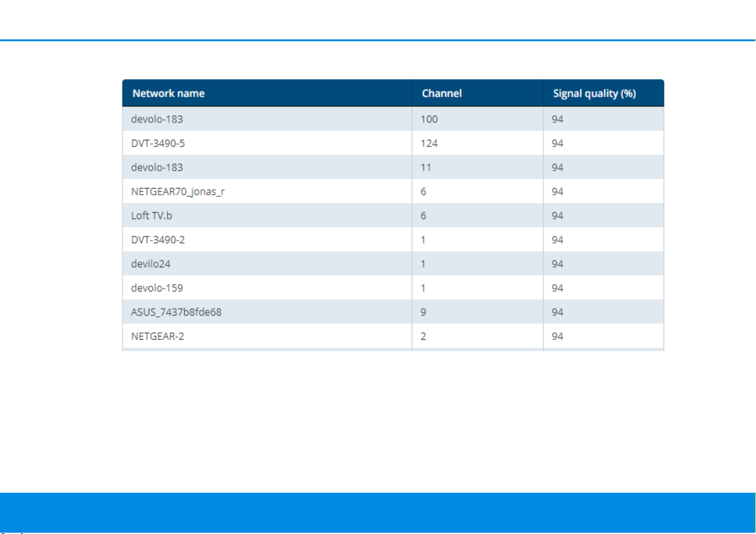Viewport: 756px width, 534px height.
Task: Select the devilo24 network row
Action: tap(393, 264)
